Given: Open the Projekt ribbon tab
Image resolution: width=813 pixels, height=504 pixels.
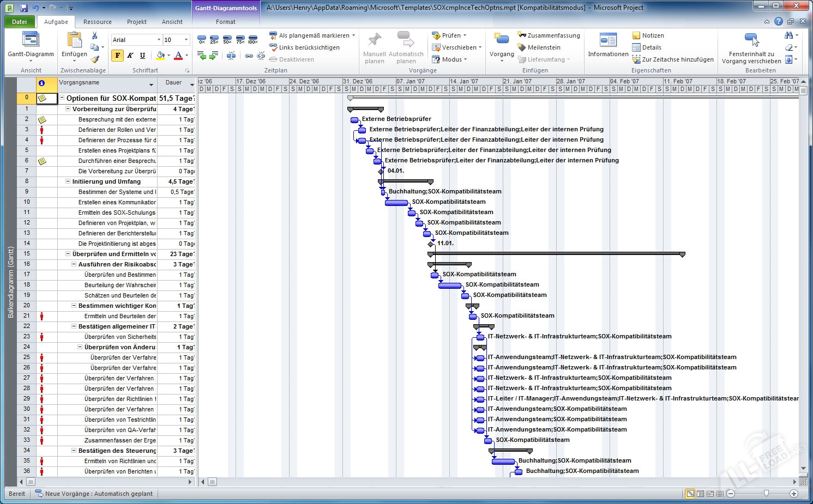Looking at the screenshot, I should point(136,22).
